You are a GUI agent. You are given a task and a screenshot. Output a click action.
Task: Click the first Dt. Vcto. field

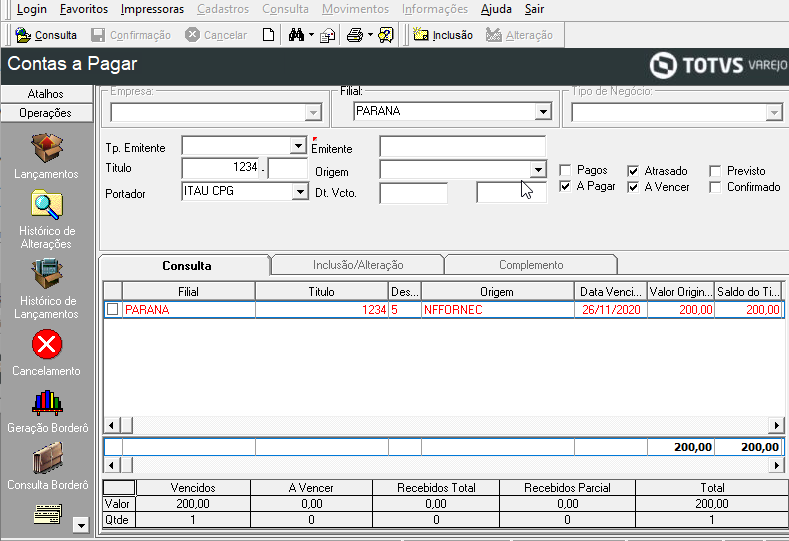pos(414,193)
